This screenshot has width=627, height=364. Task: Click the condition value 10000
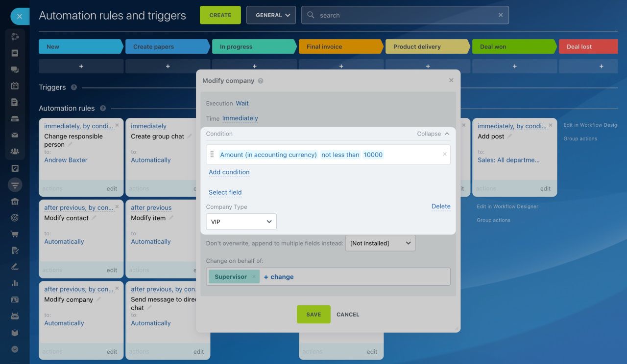(x=373, y=155)
